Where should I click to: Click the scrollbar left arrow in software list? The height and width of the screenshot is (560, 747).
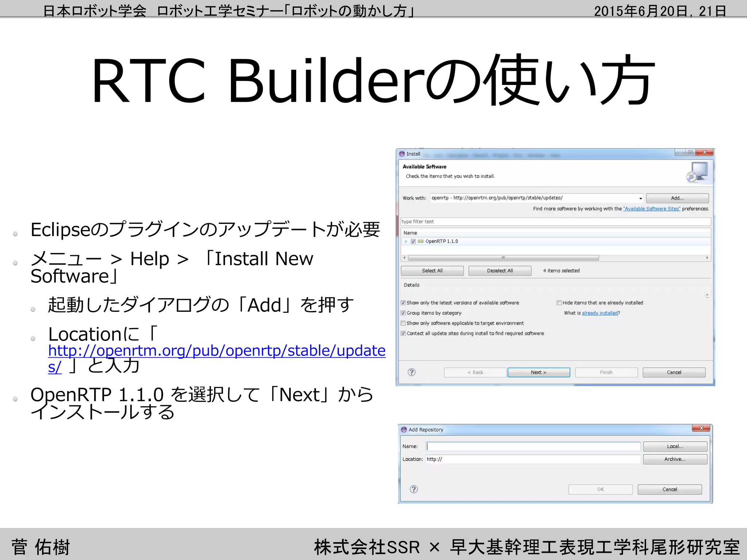[404, 258]
